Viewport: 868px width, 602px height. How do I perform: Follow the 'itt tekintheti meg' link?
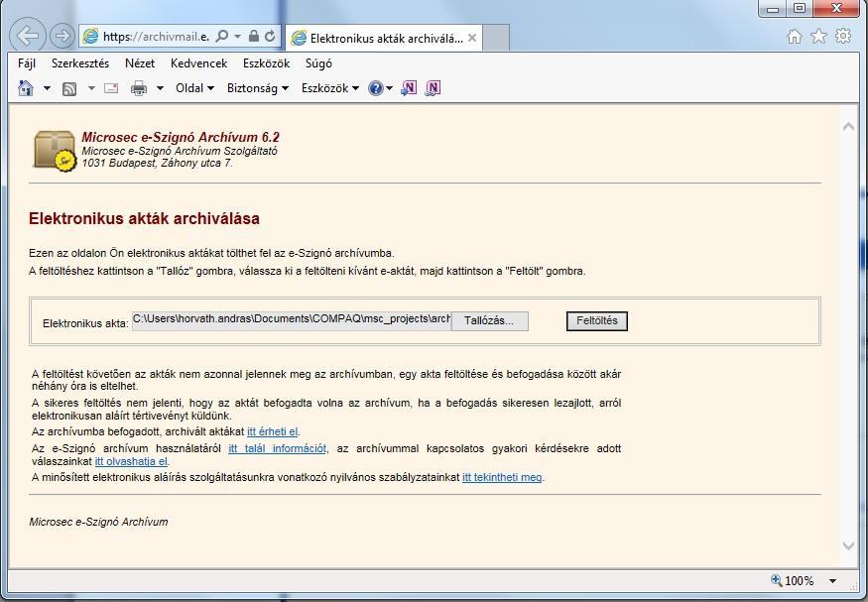[x=502, y=477]
